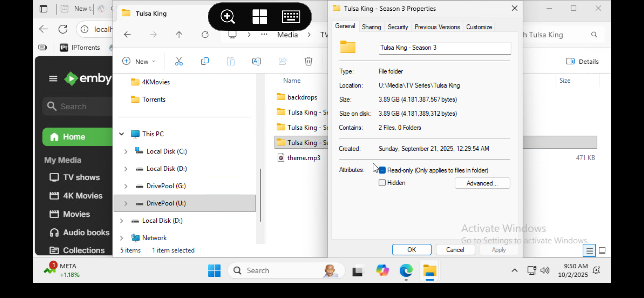Click the zoom magnifier icon in remote overlay

tap(227, 17)
